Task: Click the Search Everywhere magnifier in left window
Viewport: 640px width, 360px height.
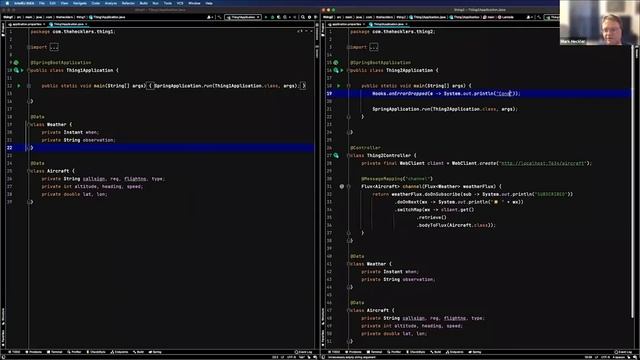Action: coord(303,17)
